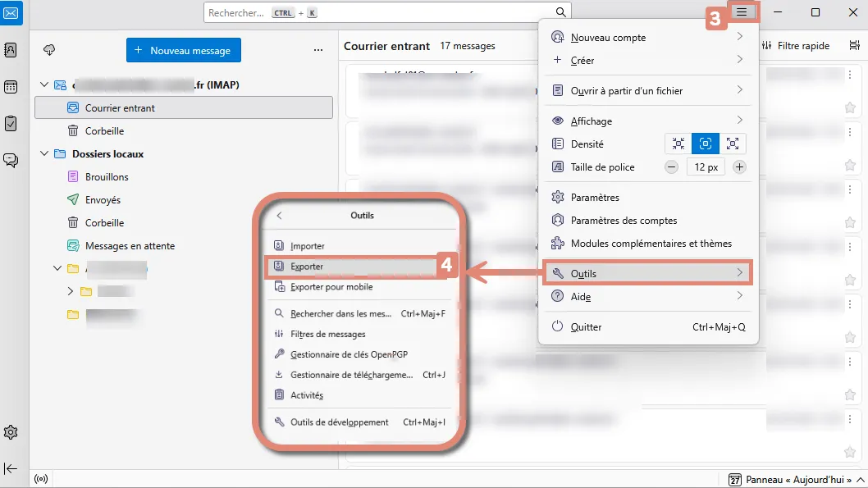Open the Affichage submenu
868x488 pixels.
(x=648, y=121)
